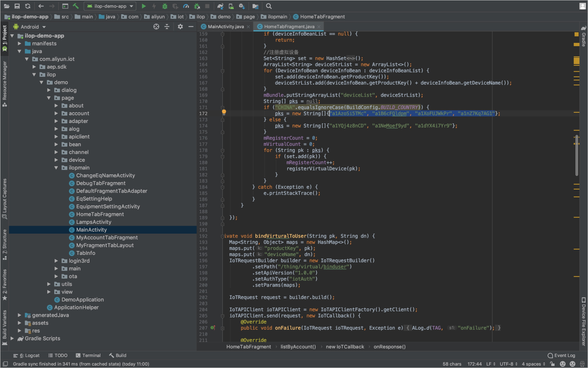Click the Save All disk icon

pyautogui.click(x=17, y=6)
